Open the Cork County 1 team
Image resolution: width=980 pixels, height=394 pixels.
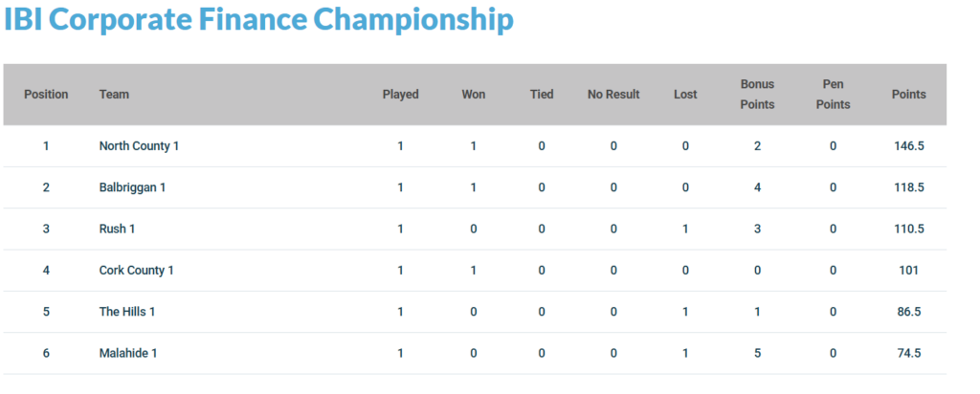pos(136,271)
